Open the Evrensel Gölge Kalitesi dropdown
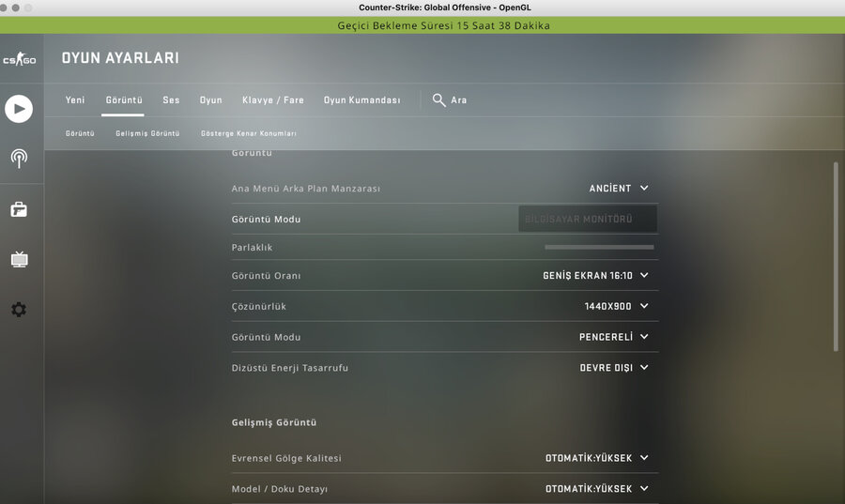The height and width of the screenshot is (504, 845). (597, 458)
